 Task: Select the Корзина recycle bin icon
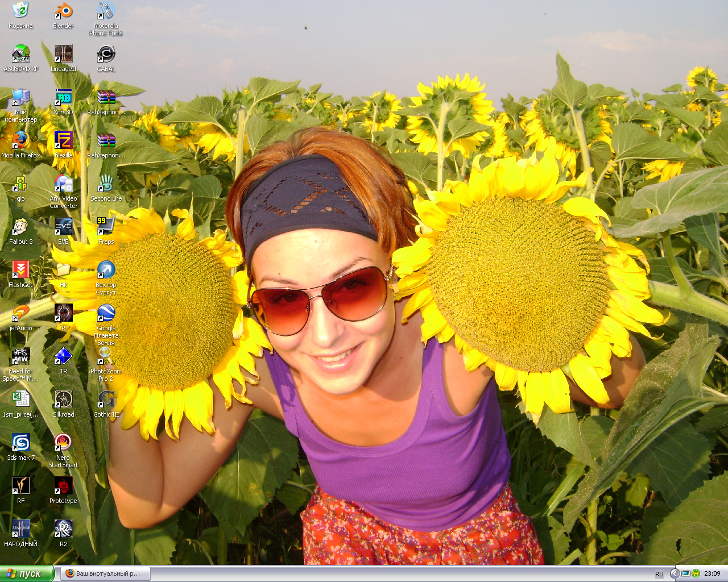[20, 11]
